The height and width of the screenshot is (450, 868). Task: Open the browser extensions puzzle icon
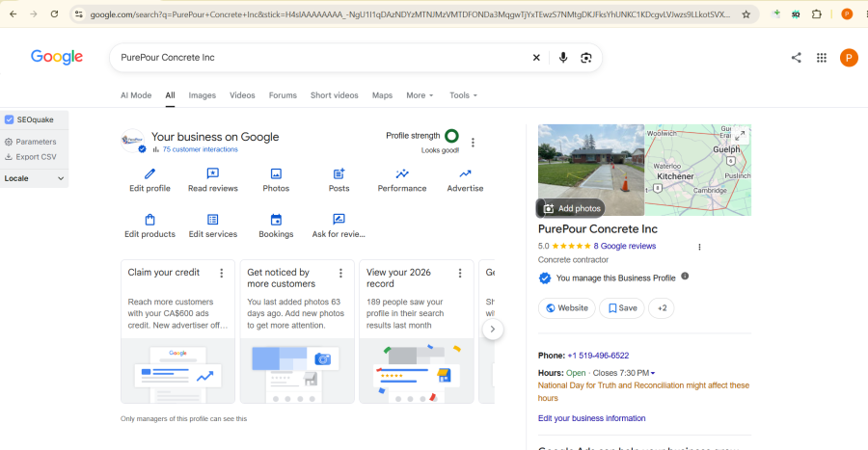(x=817, y=14)
